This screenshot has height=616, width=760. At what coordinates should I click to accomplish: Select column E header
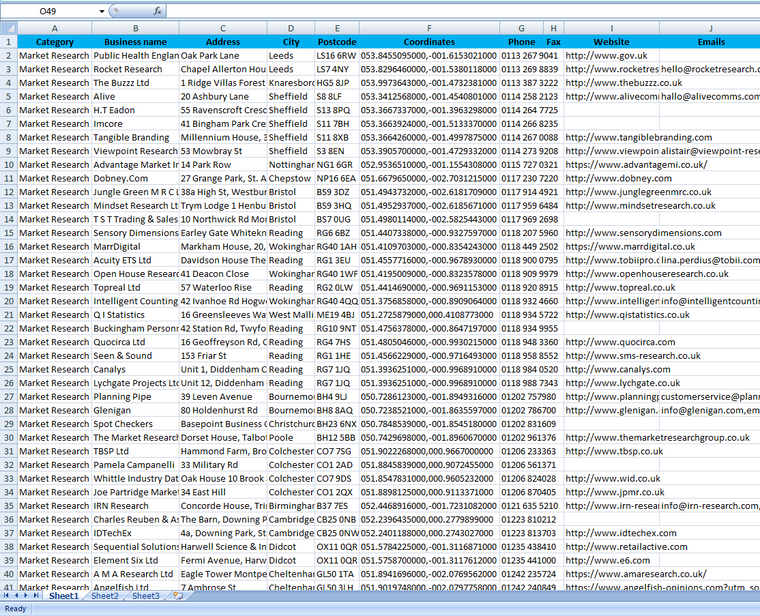pos(337,28)
